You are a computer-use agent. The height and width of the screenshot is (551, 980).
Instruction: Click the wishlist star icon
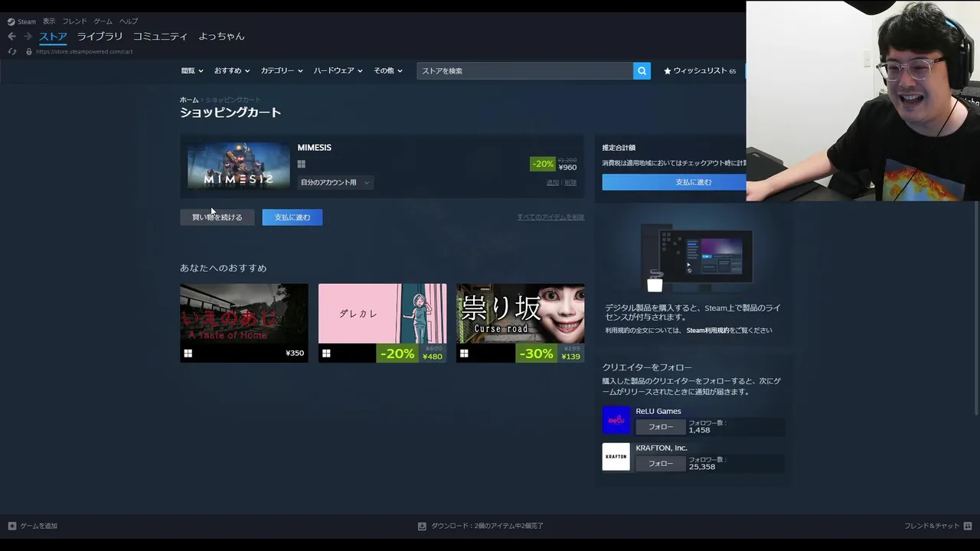click(668, 70)
